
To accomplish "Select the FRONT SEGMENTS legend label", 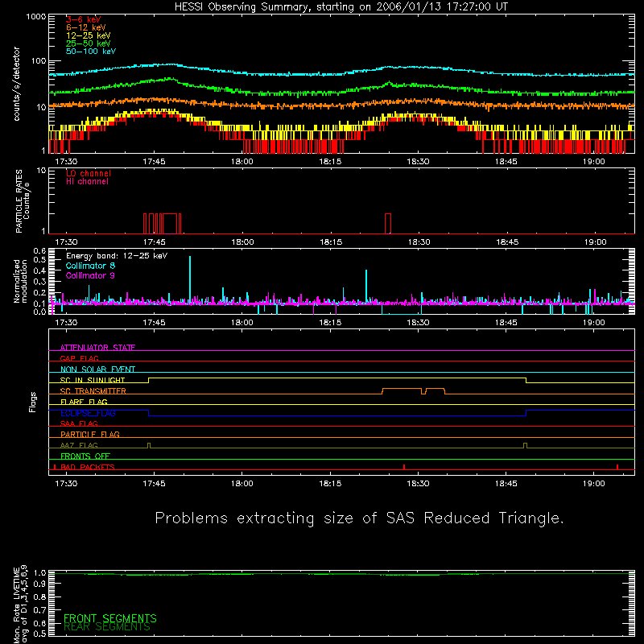I will pyautogui.click(x=110, y=618).
